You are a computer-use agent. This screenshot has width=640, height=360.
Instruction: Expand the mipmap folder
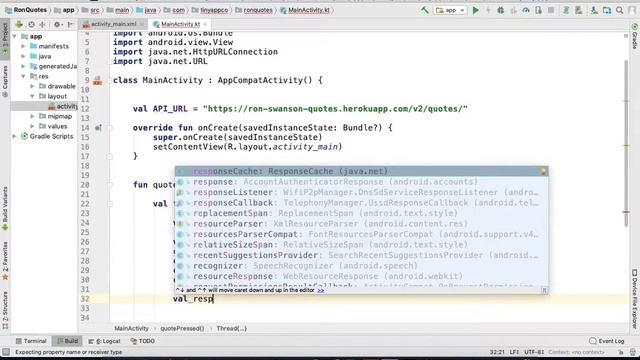click(32, 116)
